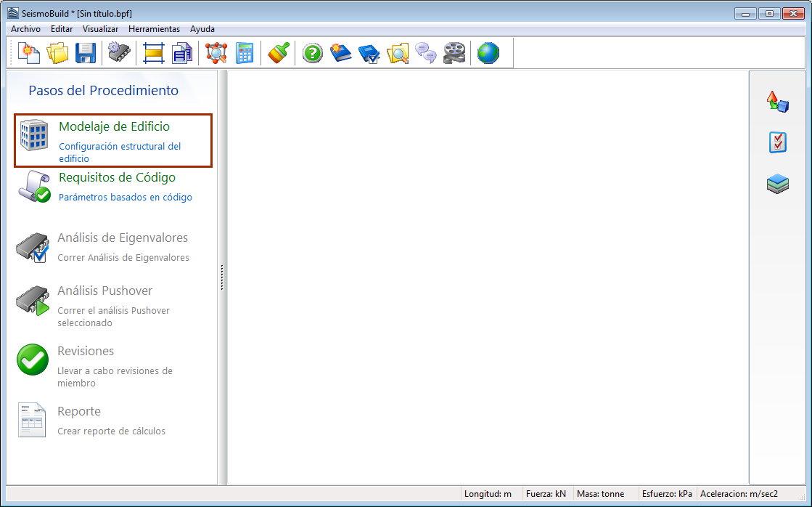Screen dimensions: 812x507
Task: Open the Archivo menu
Action: [x=25, y=29]
